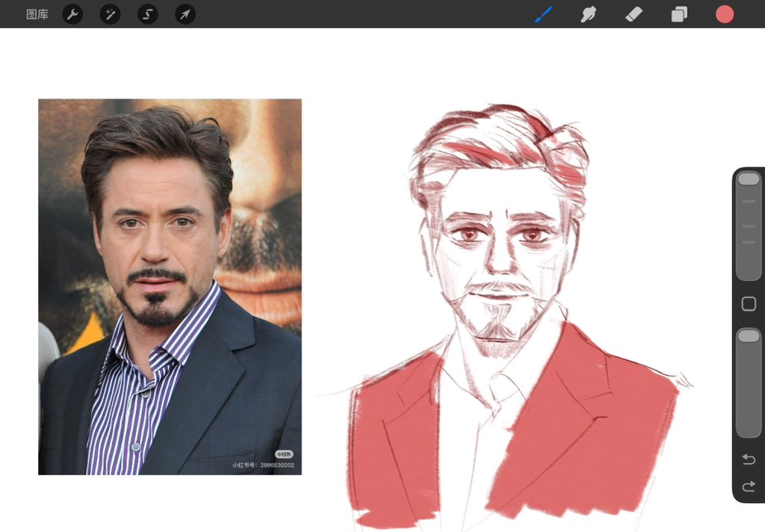Adjust the brush size slider handle
Viewport: 765px width, 532px height.
pos(749,179)
